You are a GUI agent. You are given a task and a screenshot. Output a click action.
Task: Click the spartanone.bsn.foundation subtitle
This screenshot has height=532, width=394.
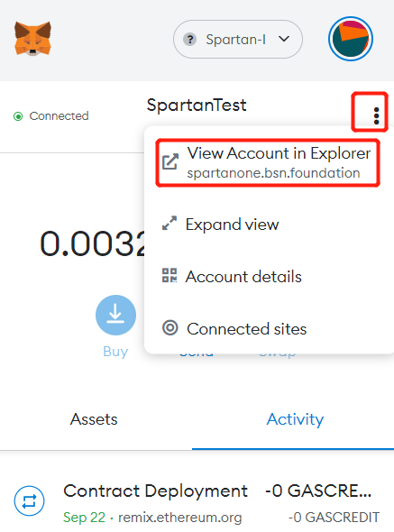(x=273, y=173)
